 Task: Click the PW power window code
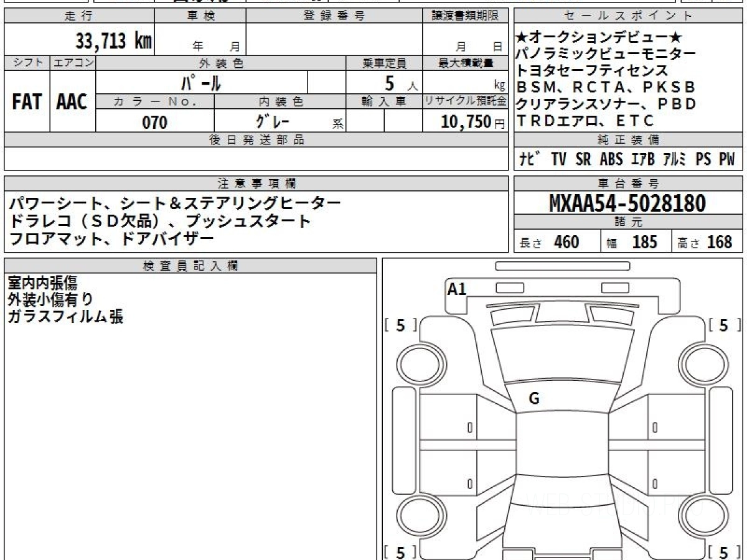pos(727,159)
